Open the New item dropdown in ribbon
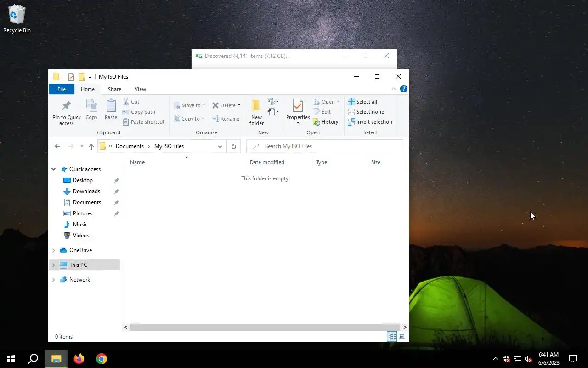Image resolution: width=588 pixels, height=368 pixels. (273, 102)
